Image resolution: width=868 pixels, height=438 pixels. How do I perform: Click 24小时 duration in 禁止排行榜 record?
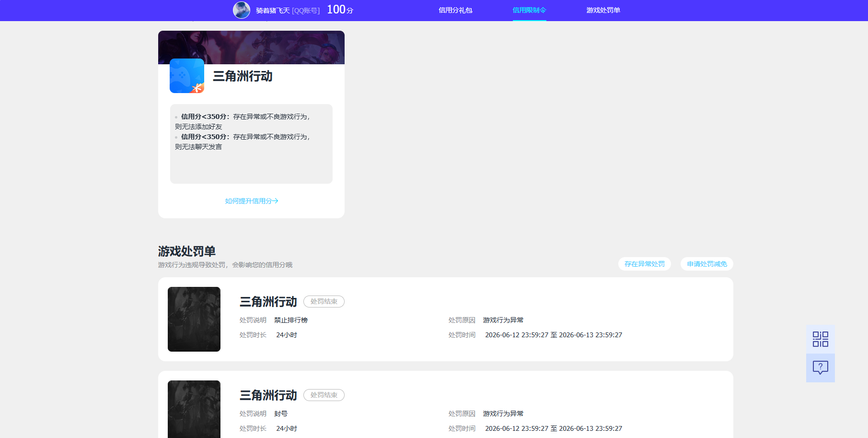click(287, 335)
